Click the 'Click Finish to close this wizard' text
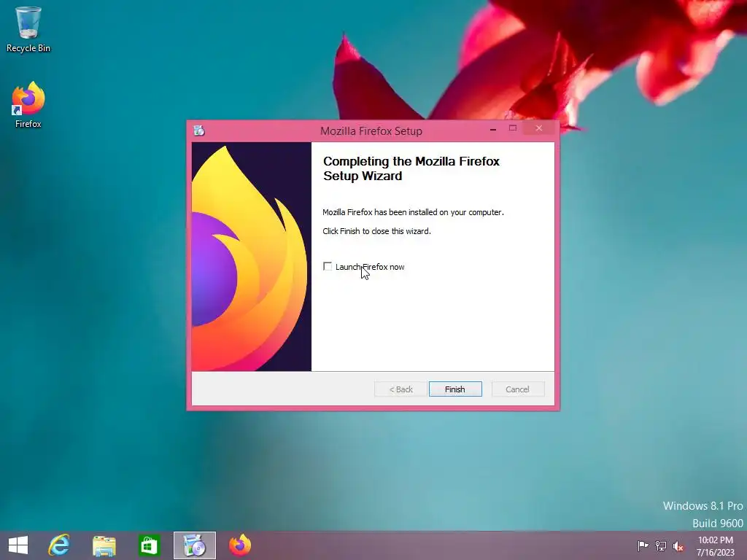This screenshot has height=560, width=747. pos(376,231)
